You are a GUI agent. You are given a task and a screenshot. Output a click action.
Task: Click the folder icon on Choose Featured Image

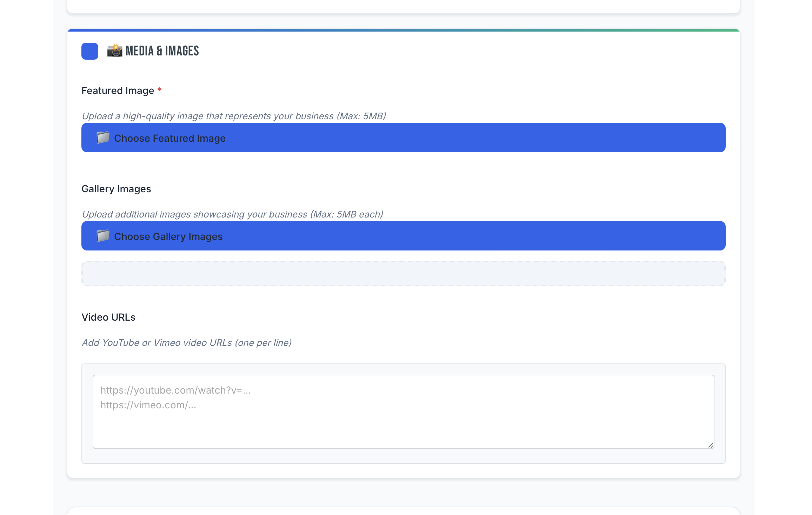coord(103,138)
